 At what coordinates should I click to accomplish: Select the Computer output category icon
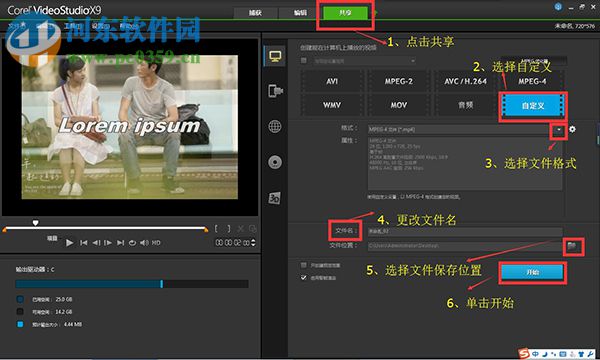275,57
